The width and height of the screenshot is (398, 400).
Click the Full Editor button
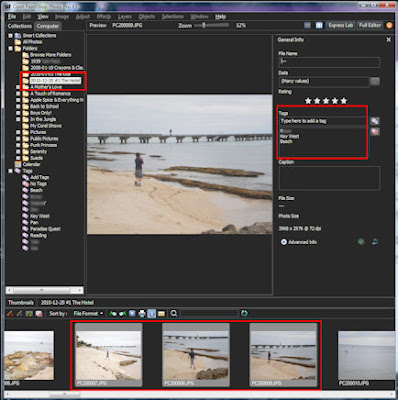pyautogui.click(x=370, y=25)
